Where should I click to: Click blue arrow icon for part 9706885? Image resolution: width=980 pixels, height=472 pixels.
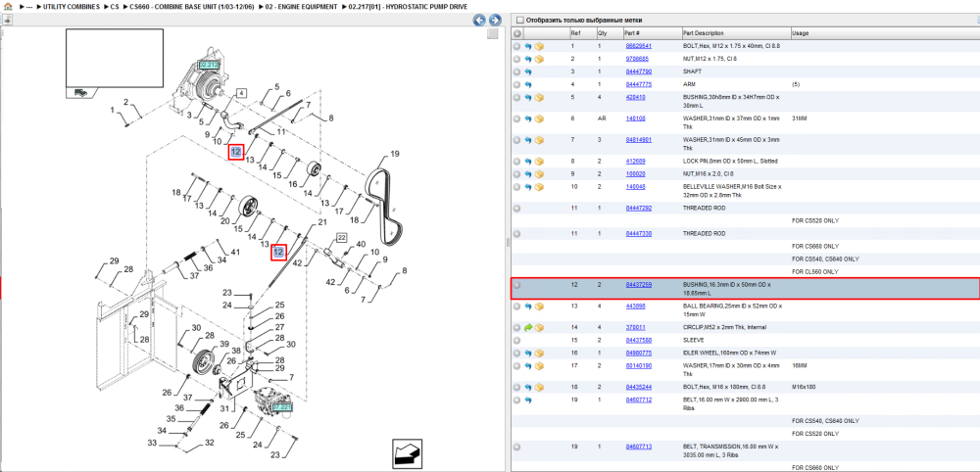point(528,59)
